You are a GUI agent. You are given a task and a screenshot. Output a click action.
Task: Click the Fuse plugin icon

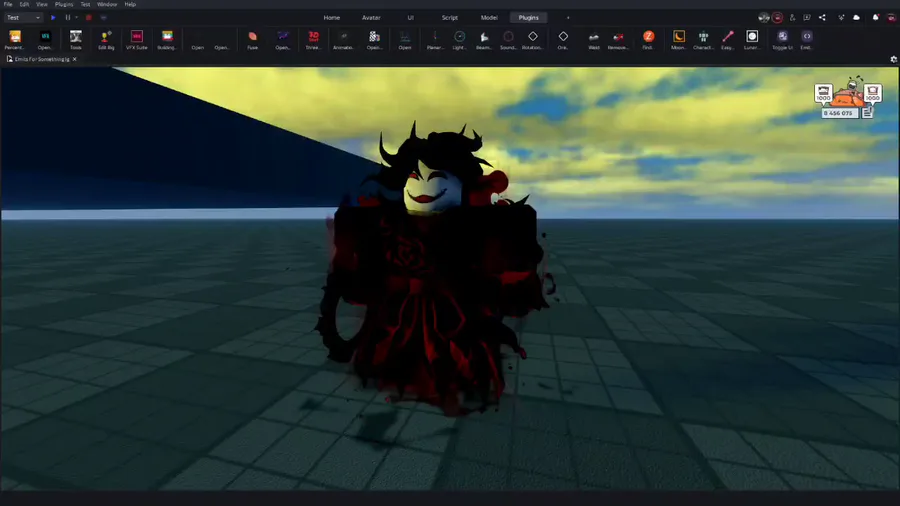click(x=253, y=39)
